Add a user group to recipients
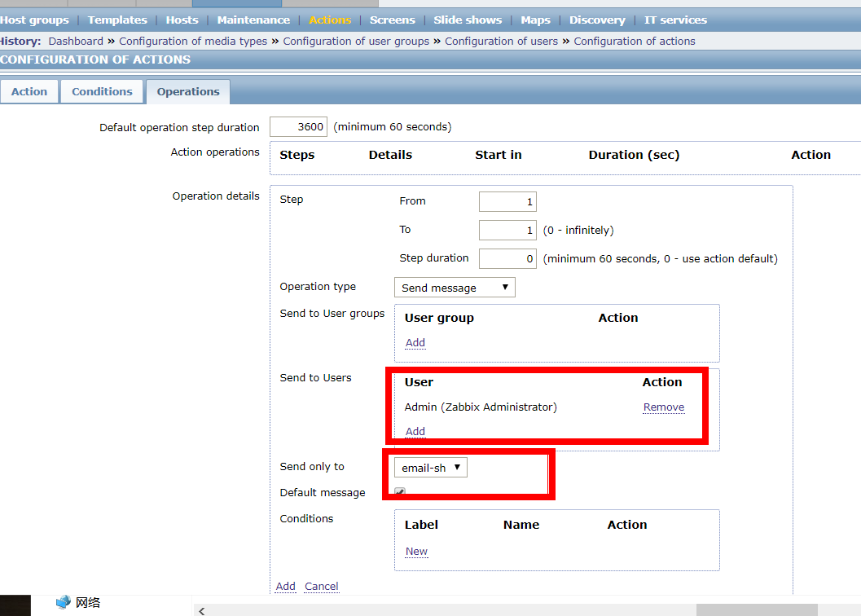Screen dimensions: 861x616 pyautogui.click(x=415, y=343)
